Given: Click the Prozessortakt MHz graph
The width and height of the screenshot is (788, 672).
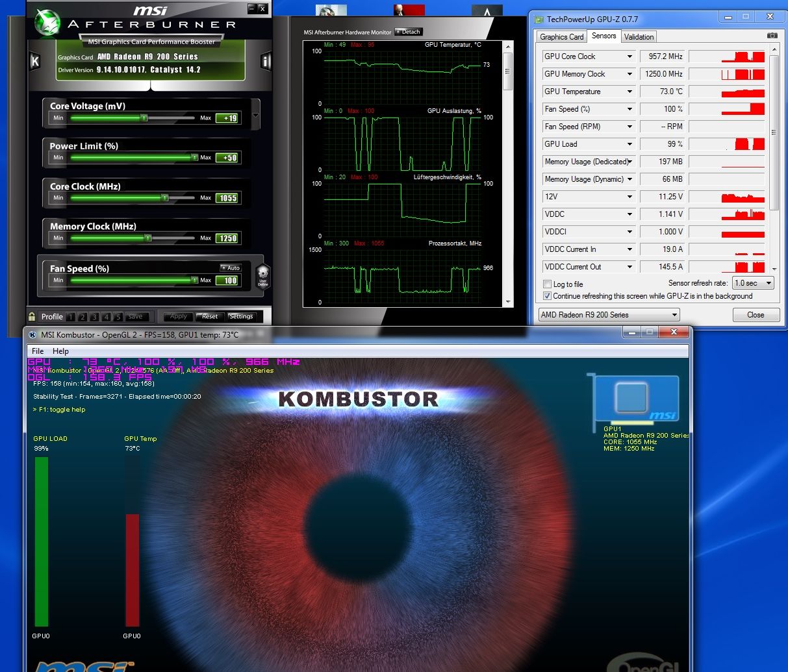Looking at the screenshot, I should (402, 276).
